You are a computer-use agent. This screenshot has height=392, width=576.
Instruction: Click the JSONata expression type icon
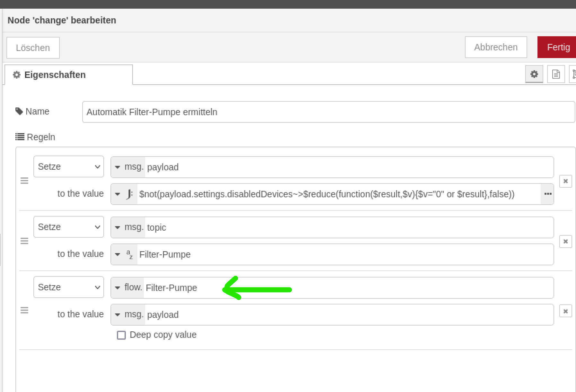pos(129,194)
